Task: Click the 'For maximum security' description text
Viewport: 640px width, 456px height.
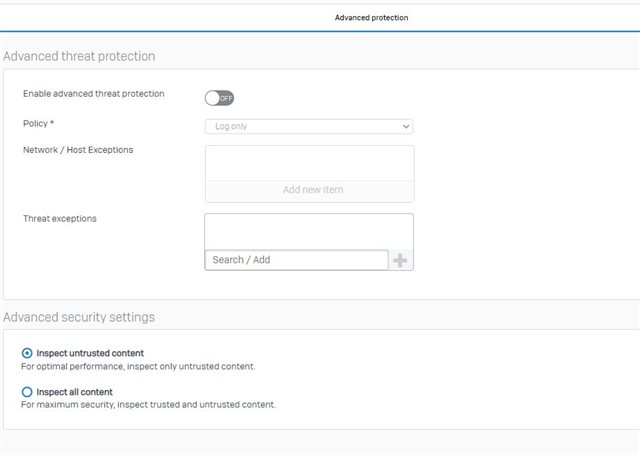Action: (x=149, y=405)
